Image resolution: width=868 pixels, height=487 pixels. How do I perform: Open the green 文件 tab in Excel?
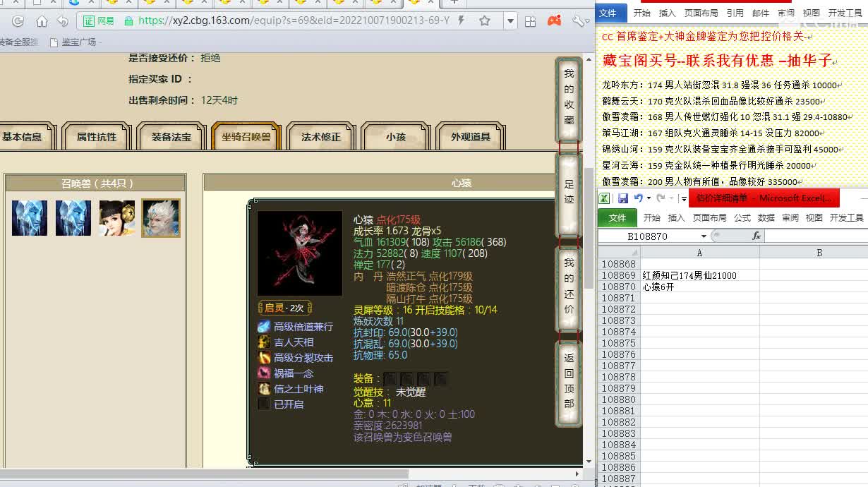pyautogui.click(x=617, y=217)
